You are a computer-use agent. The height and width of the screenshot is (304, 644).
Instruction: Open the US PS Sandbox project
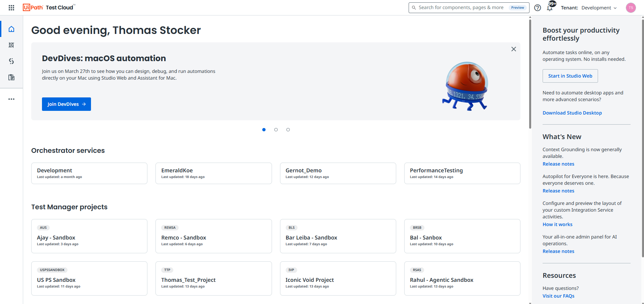[89, 278]
